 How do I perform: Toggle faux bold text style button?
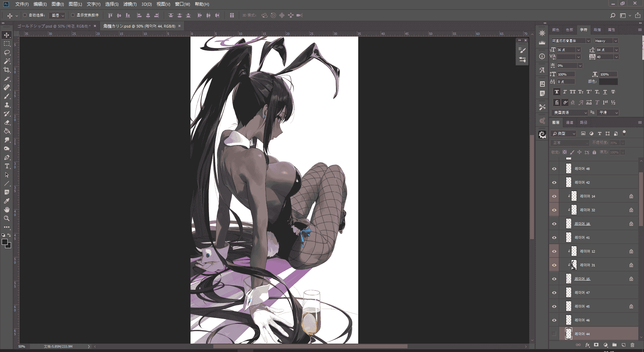tap(557, 92)
